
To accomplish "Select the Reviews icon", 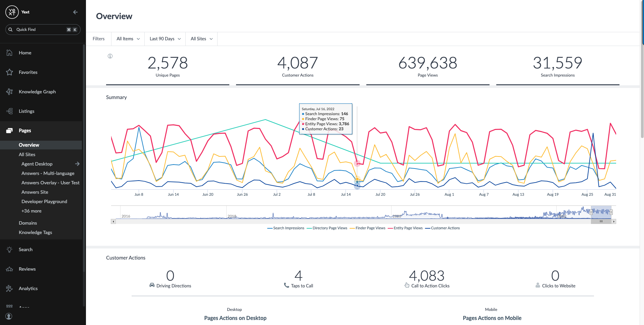I will [x=10, y=269].
